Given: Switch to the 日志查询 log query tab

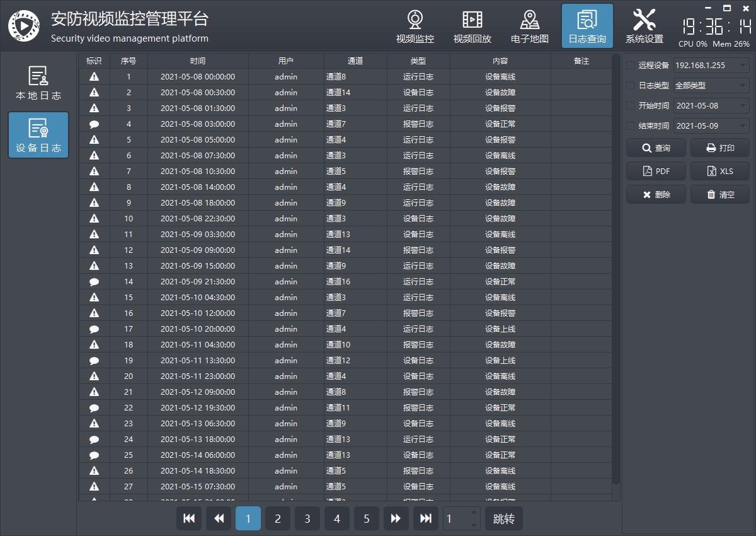Looking at the screenshot, I should [587, 26].
